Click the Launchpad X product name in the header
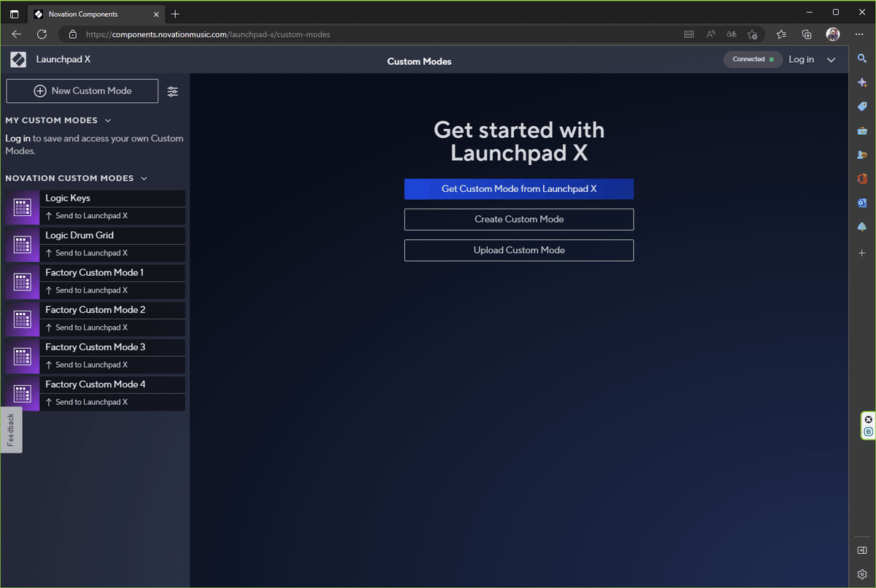 64,60
